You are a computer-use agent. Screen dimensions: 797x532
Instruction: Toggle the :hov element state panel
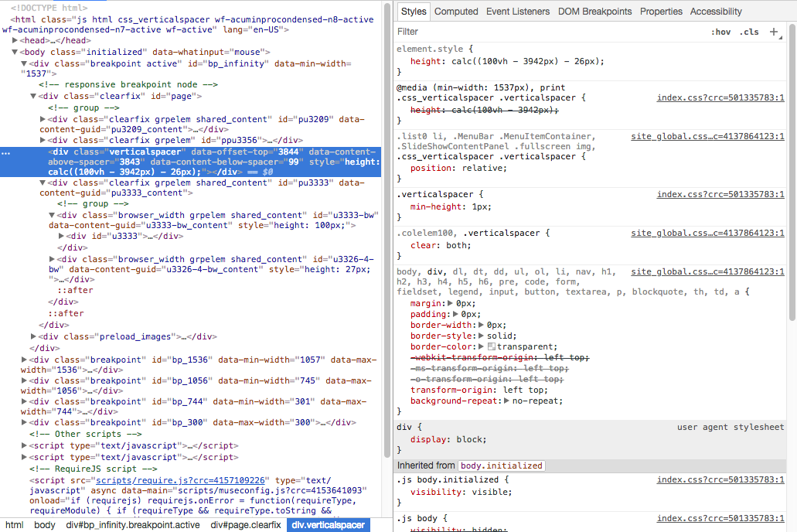(x=720, y=32)
